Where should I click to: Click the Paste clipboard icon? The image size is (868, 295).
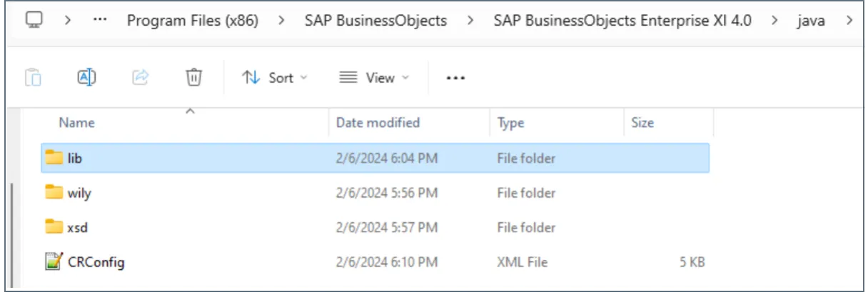point(33,77)
